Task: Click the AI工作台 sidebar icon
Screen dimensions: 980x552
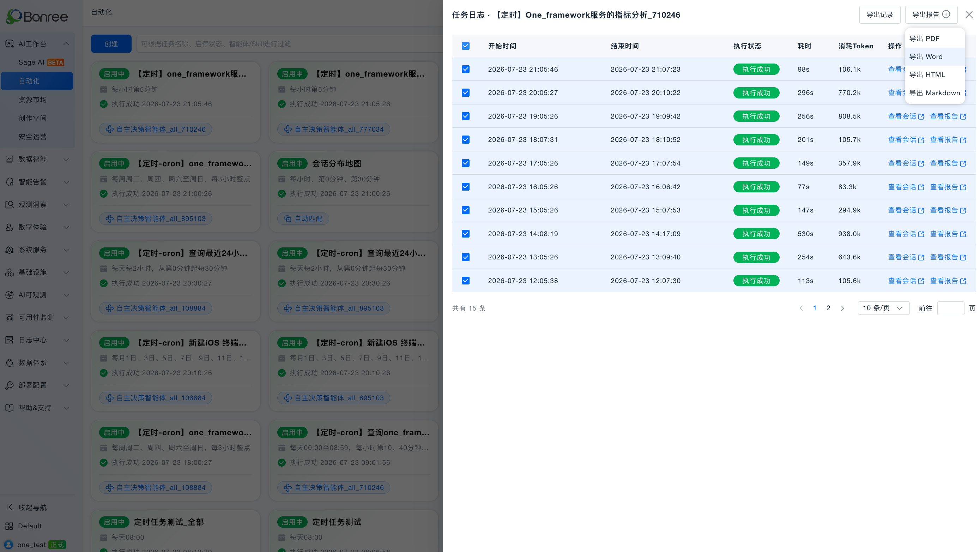Action: tap(10, 44)
